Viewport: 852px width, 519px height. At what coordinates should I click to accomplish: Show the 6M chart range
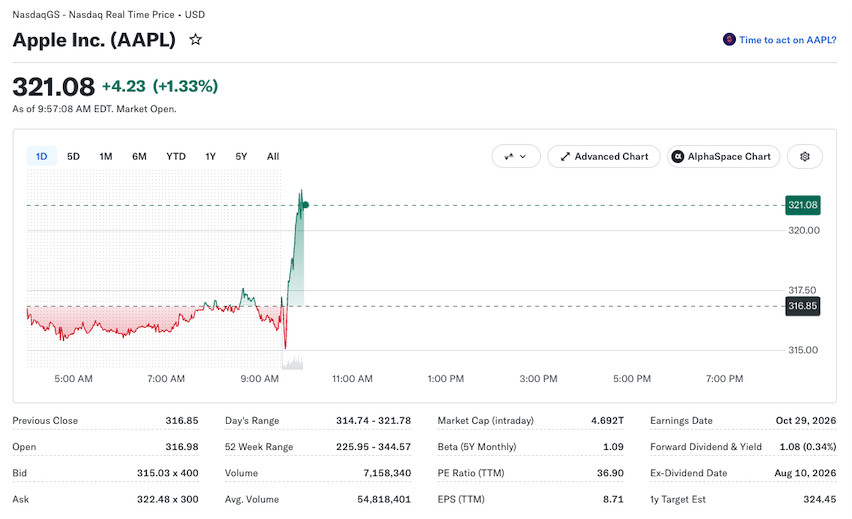click(x=139, y=157)
